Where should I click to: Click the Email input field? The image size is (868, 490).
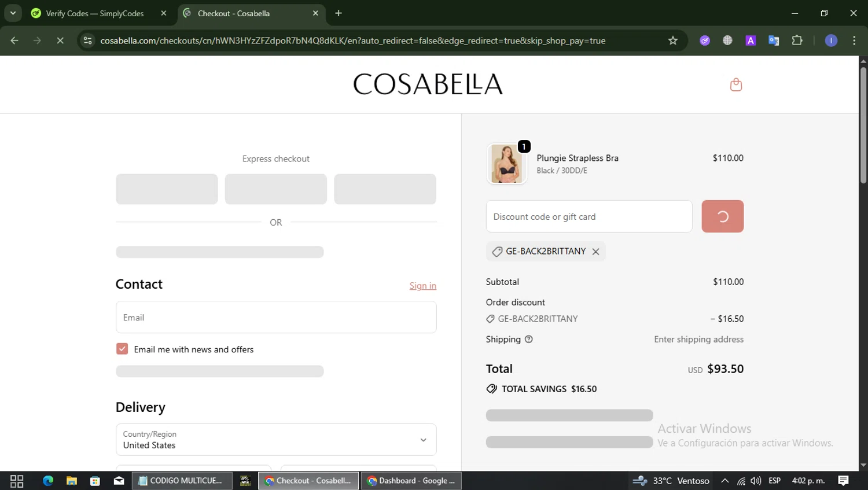coord(276,317)
